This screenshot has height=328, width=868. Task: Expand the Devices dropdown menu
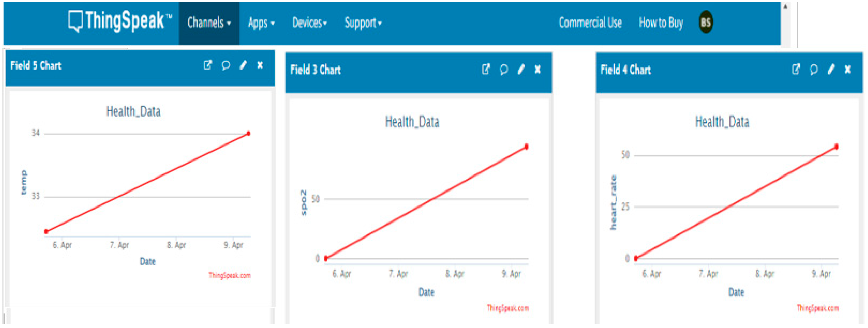(310, 23)
